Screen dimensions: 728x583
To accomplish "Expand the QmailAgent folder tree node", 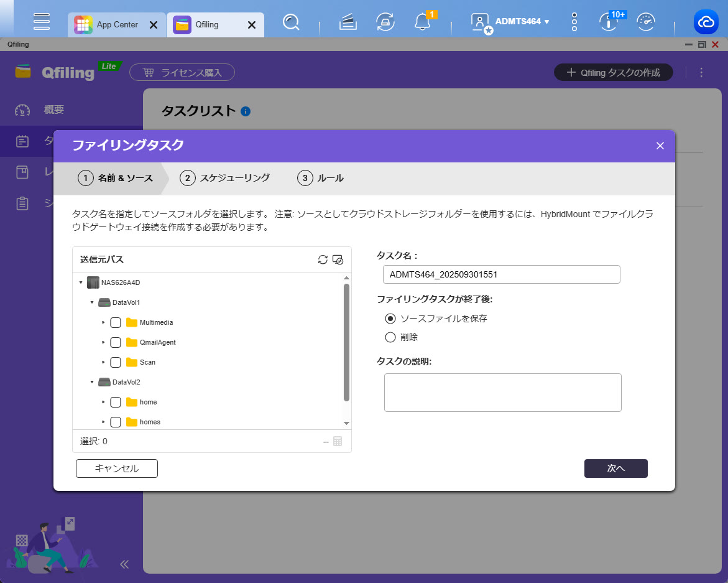I will (103, 342).
